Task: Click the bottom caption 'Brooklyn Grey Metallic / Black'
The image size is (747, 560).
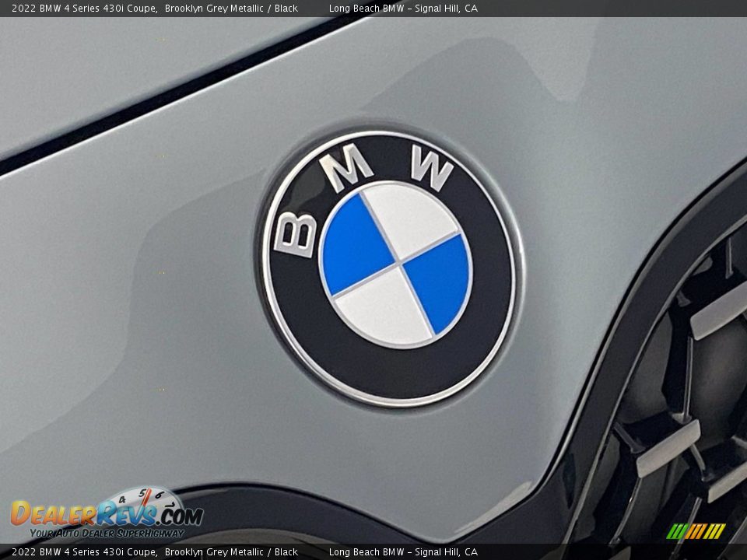Action: [x=231, y=552]
